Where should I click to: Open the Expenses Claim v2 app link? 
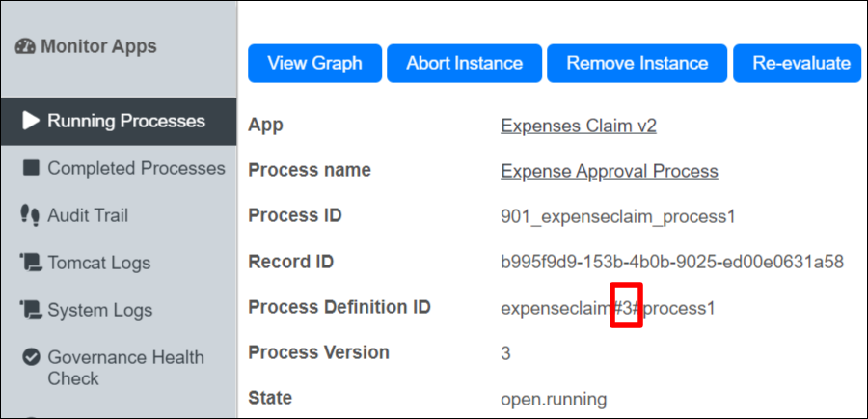point(579,126)
